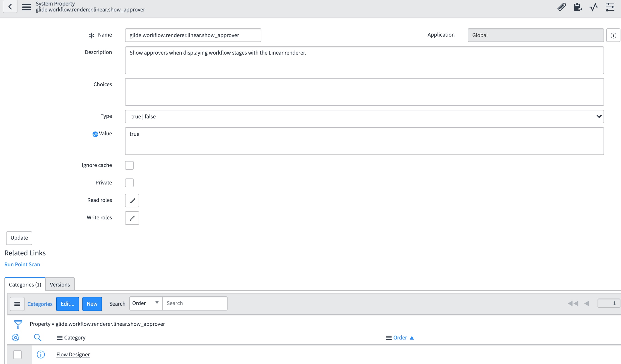Open the form personalization sliders icon

(610, 7)
